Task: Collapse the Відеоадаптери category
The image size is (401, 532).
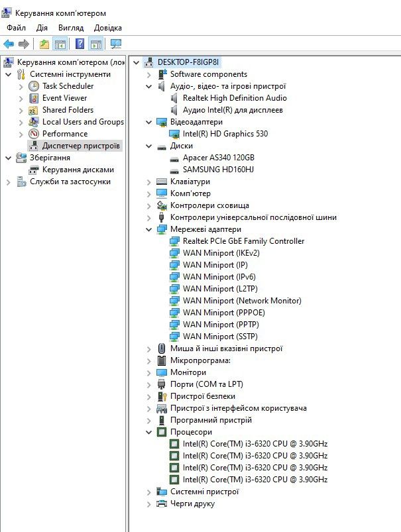Action: (x=148, y=122)
